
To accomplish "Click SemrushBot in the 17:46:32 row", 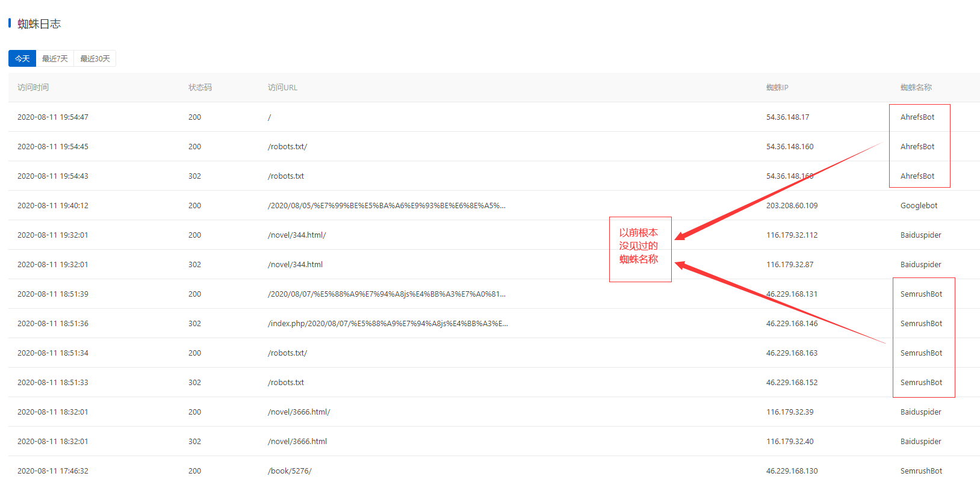I will (921, 471).
